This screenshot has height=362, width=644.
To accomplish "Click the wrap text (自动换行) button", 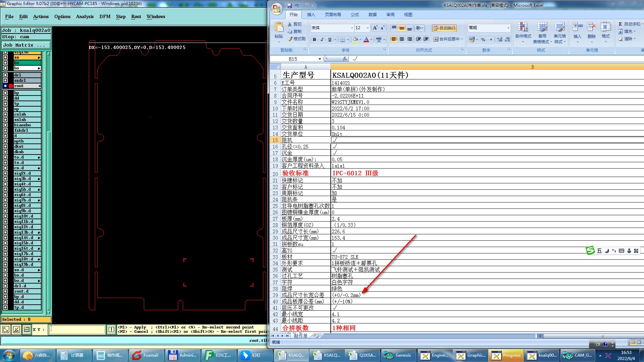I will click(444, 28).
